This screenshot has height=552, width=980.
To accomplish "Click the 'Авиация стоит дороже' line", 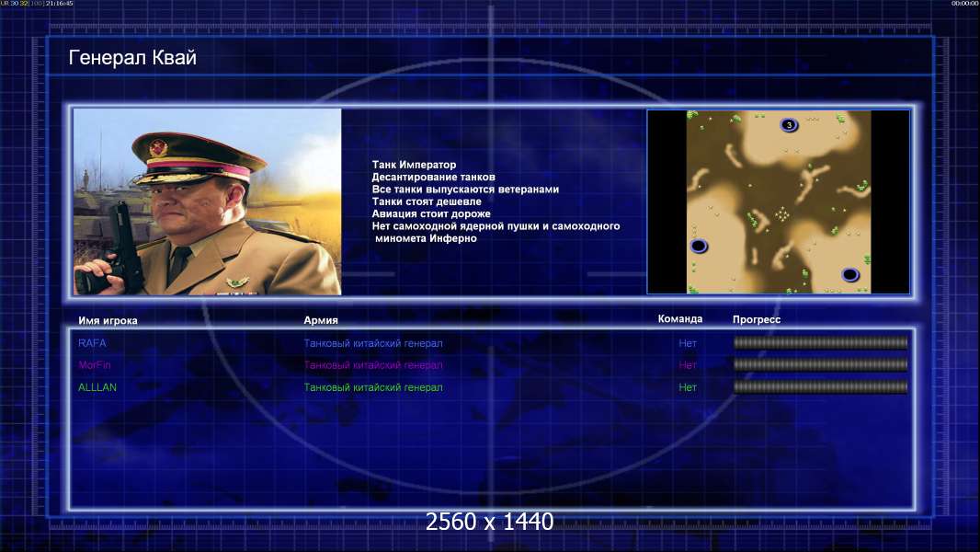I will pyautogui.click(x=430, y=213).
